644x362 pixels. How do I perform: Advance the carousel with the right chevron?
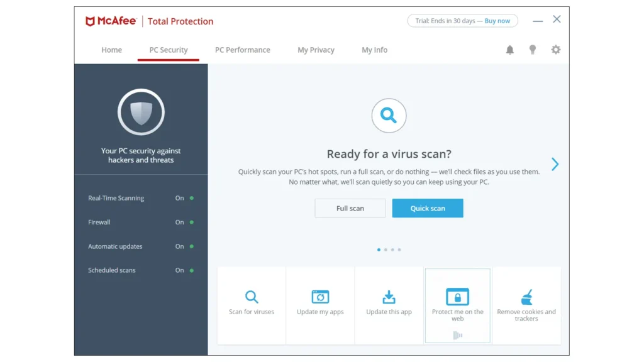555,164
